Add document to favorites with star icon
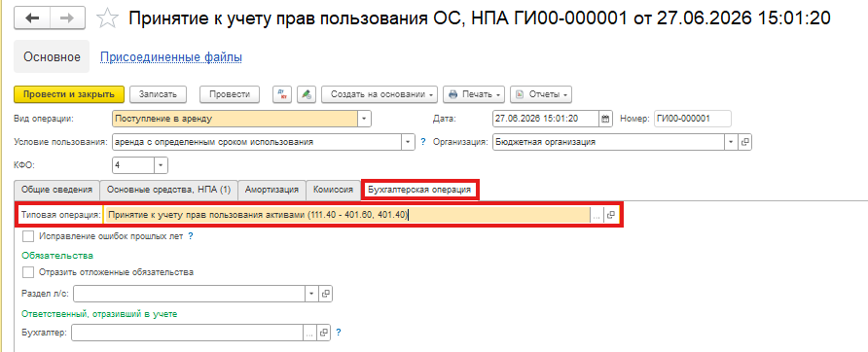The width and height of the screenshot is (868, 352). point(107,18)
